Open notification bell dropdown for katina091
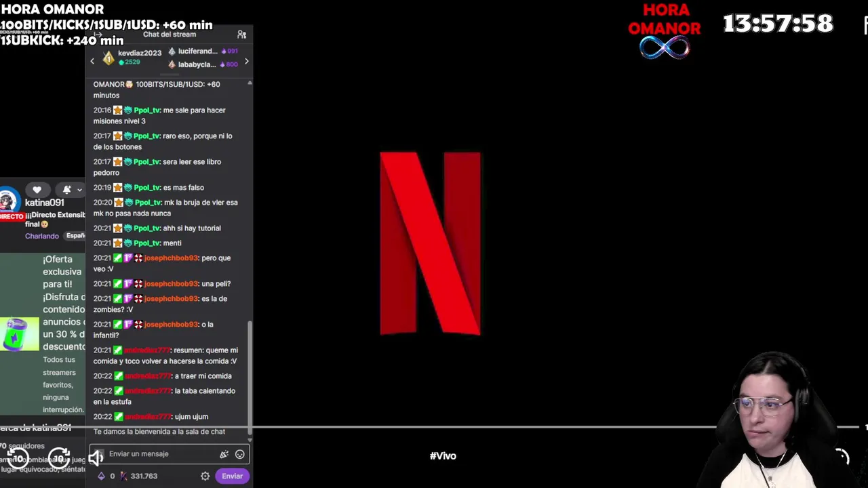 (x=72, y=190)
